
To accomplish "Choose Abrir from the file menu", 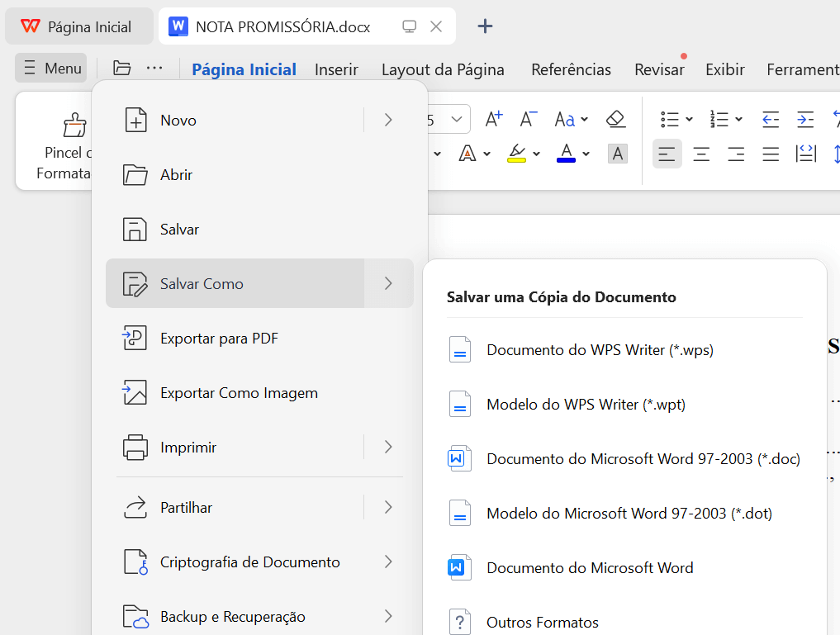I will click(x=260, y=174).
